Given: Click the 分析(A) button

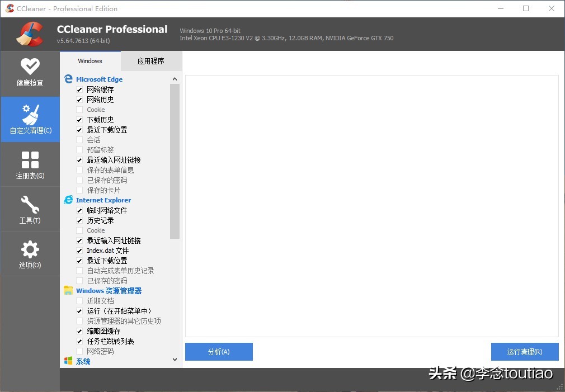Looking at the screenshot, I should 219,352.
